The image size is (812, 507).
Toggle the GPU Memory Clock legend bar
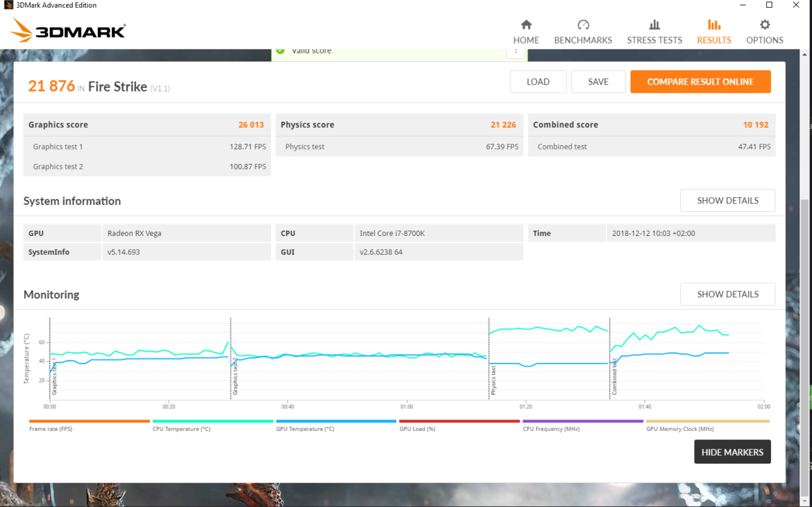(x=708, y=422)
